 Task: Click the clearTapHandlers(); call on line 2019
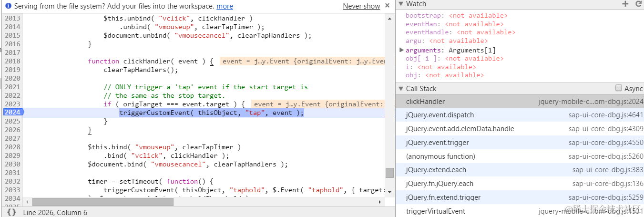pyautogui.click(x=141, y=70)
